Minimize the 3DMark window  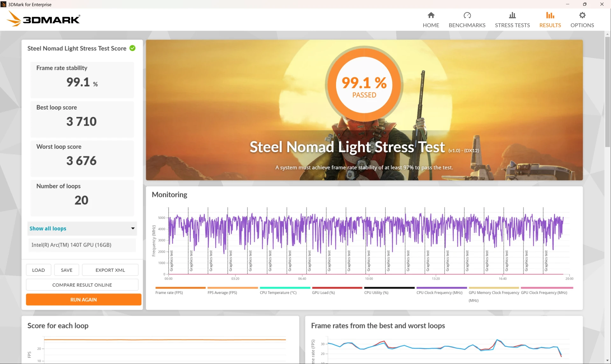point(567,4)
